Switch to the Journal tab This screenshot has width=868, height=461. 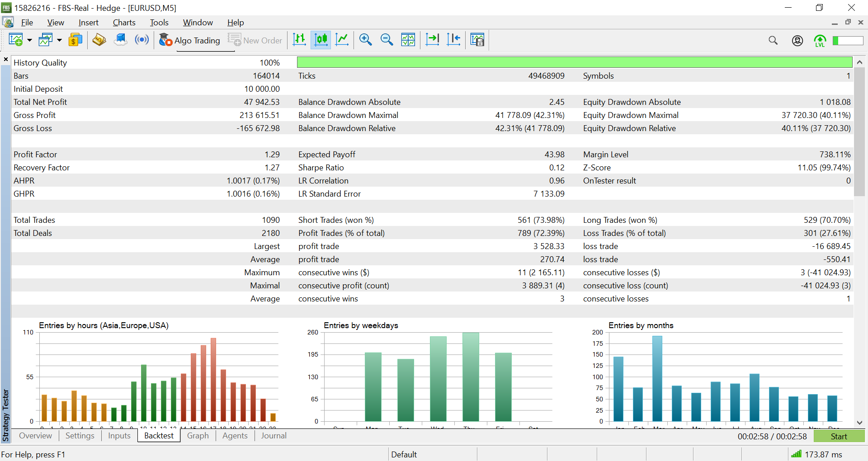pos(274,436)
